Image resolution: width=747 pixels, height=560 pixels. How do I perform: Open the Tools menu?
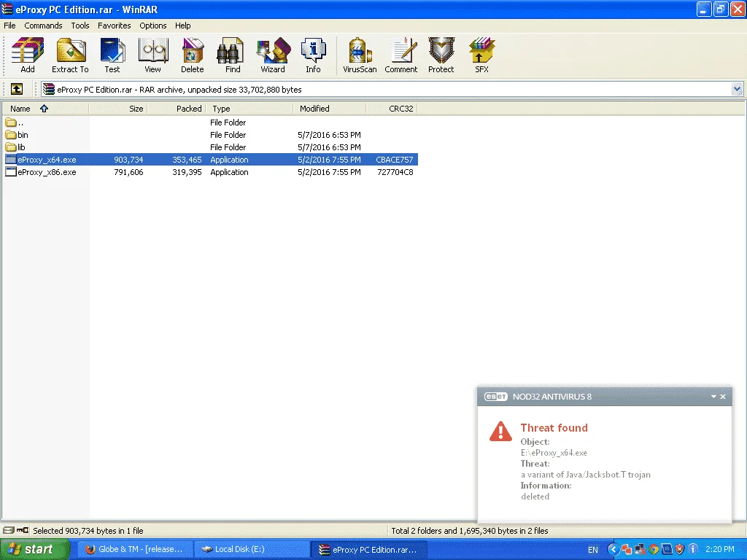(x=80, y=26)
